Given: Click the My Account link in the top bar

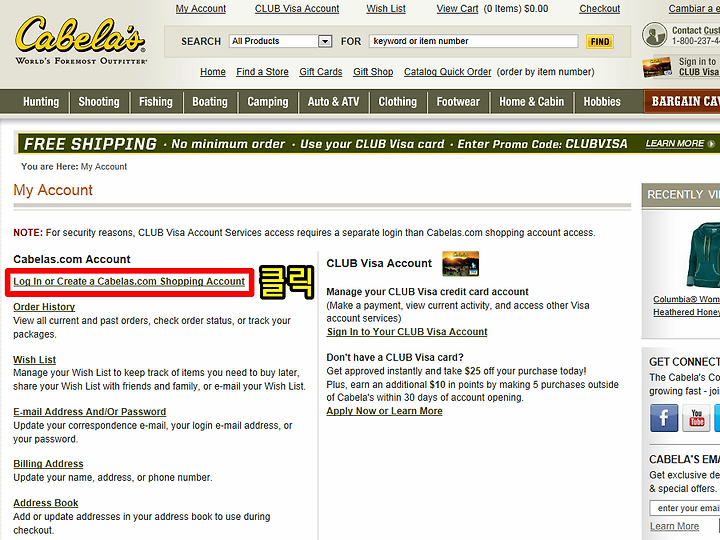Looking at the screenshot, I should pyautogui.click(x=201, y=9).
